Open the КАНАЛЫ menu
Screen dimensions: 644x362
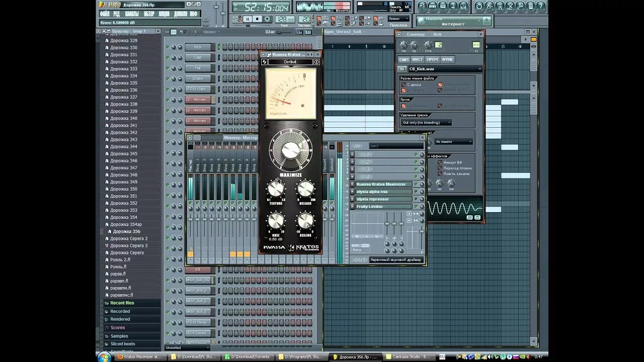132,14
